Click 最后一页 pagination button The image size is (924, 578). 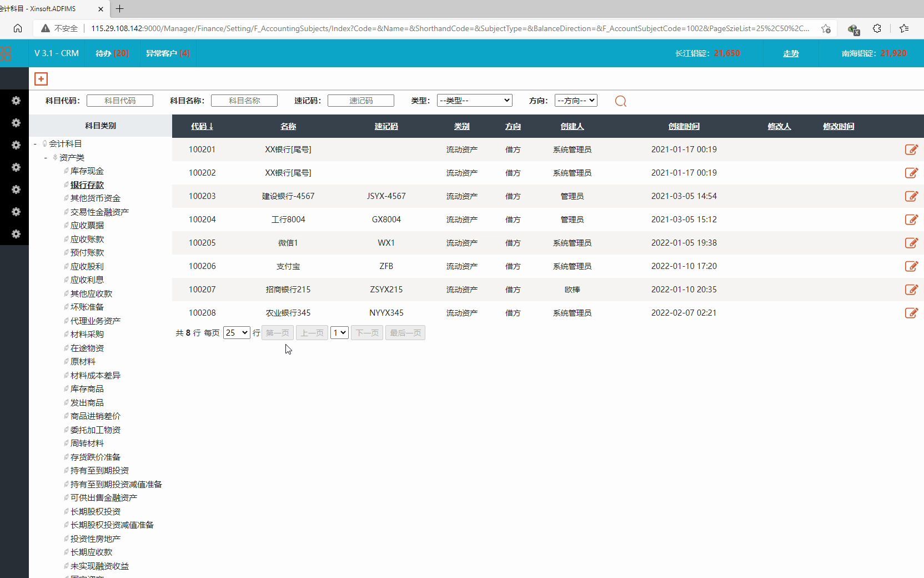[x=405, y=333]
